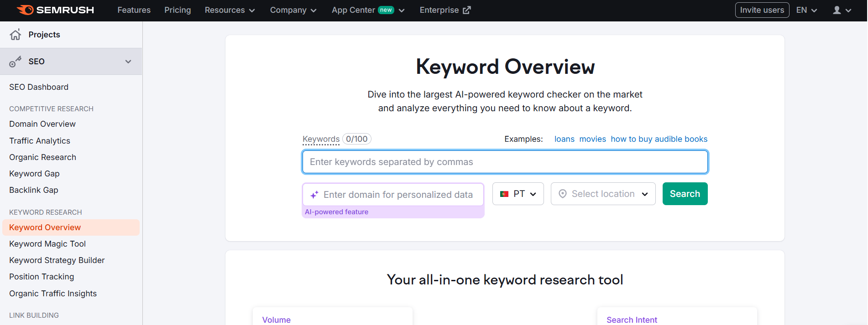Open the Enterprise link
This screenshot has height=325, width=868.
pyautogui.click(x=445, y=10)
